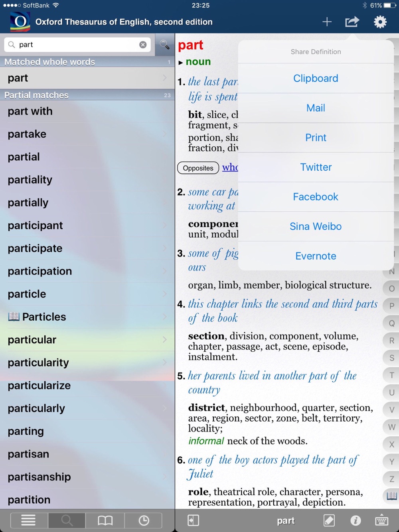Open the list view tab in the bottom bar

click(28, 520)
